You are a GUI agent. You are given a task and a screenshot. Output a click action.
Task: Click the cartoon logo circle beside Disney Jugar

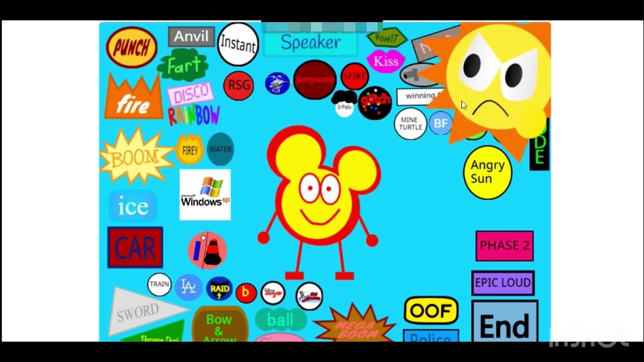tap(309, 296)
